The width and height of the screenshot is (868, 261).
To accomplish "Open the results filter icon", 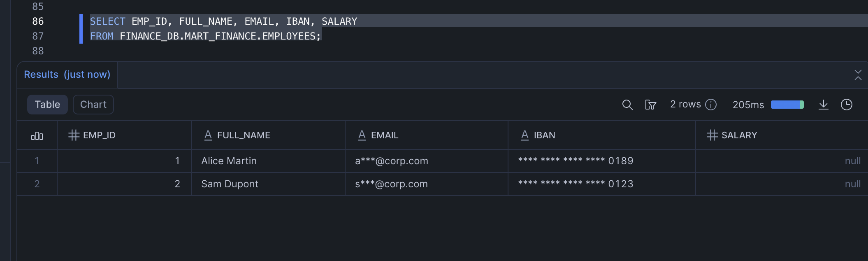I will pos(650,105).
